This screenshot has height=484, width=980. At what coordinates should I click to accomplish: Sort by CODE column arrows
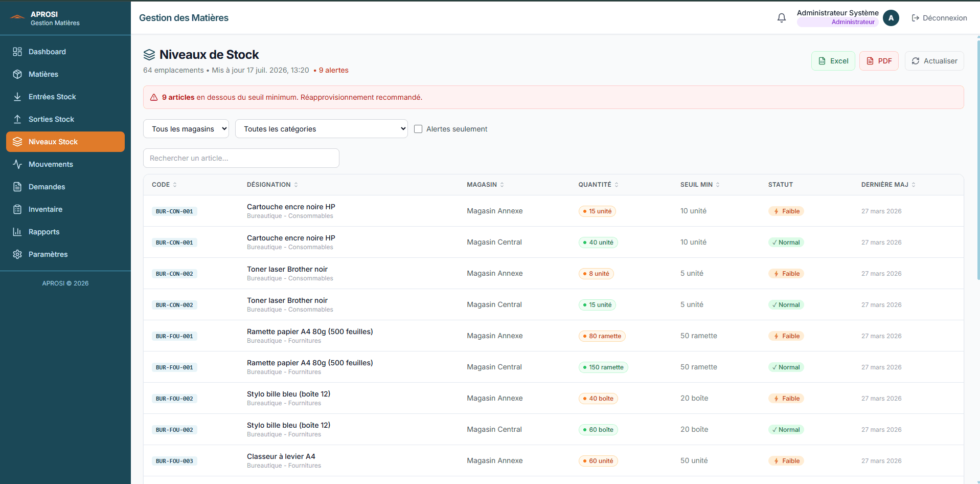coord(175,185)
